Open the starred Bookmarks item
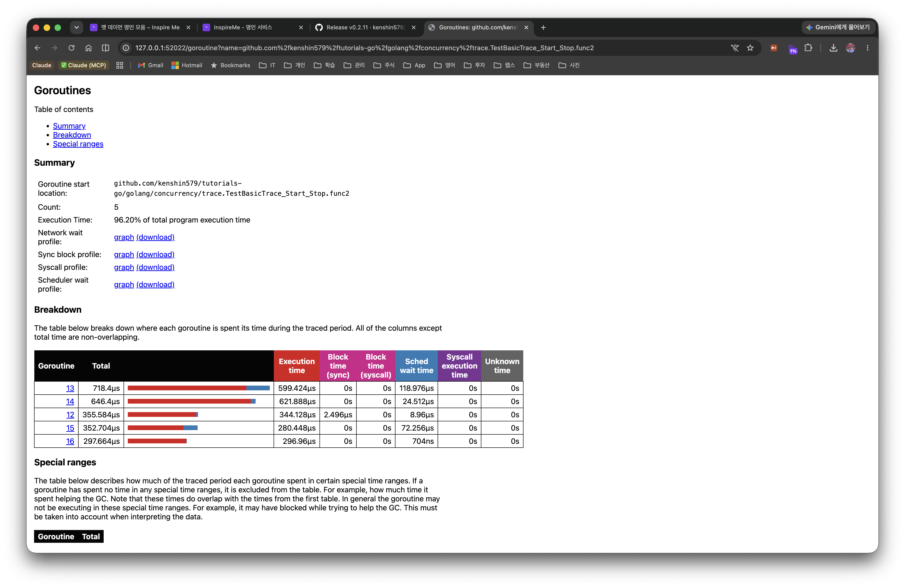Screen dimensions: 905x588 pyautogui.click(x=231, y=65)
